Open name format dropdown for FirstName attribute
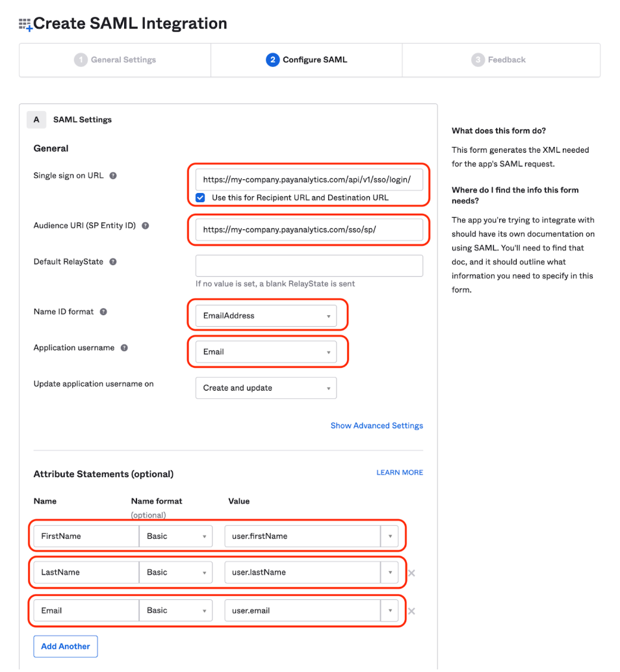This screenshot has width=620, height=672. click(175, 537)
